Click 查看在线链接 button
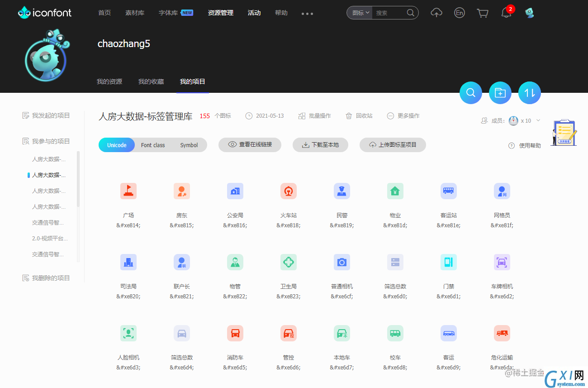The height and width of the screenshot is (388, 588). [x=250, y=145]
